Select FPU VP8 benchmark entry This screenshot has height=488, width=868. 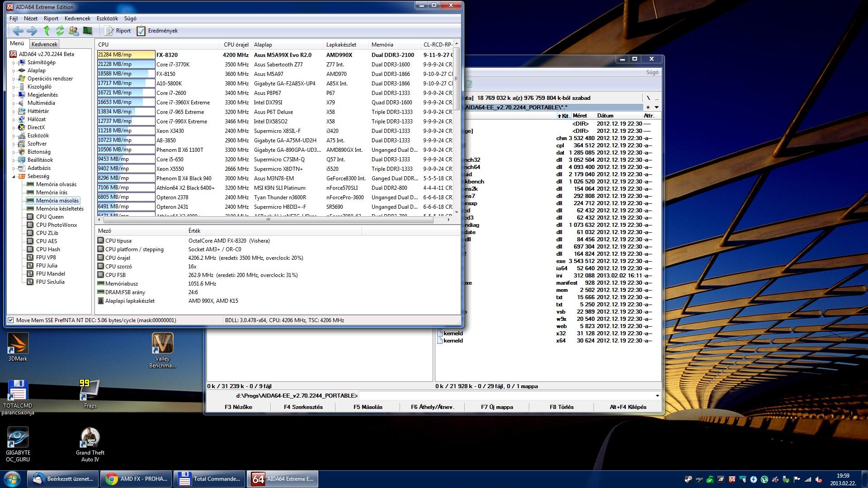tap(46, 258)
